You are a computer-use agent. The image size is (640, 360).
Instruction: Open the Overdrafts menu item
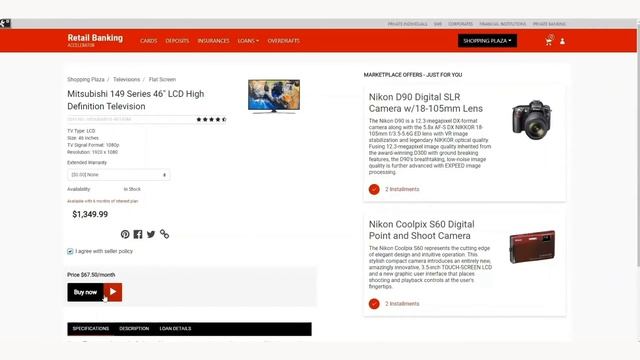point(284,41)
